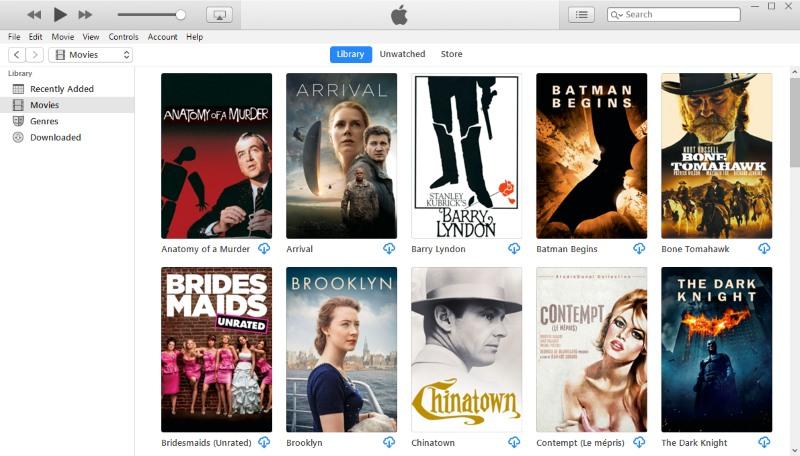Screen dimensions: 800x456
Task: Click the scrollbar up arrow
Action: pos(794,72)
